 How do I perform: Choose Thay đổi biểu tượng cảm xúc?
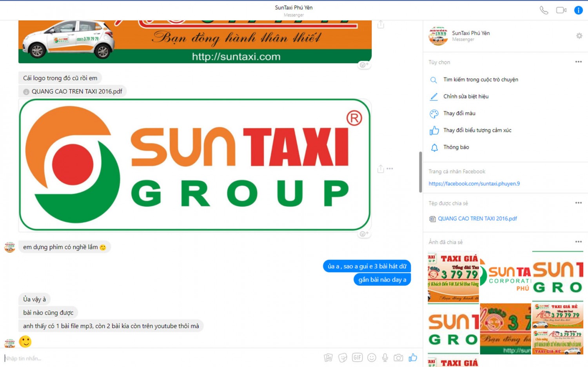[477, 130]
